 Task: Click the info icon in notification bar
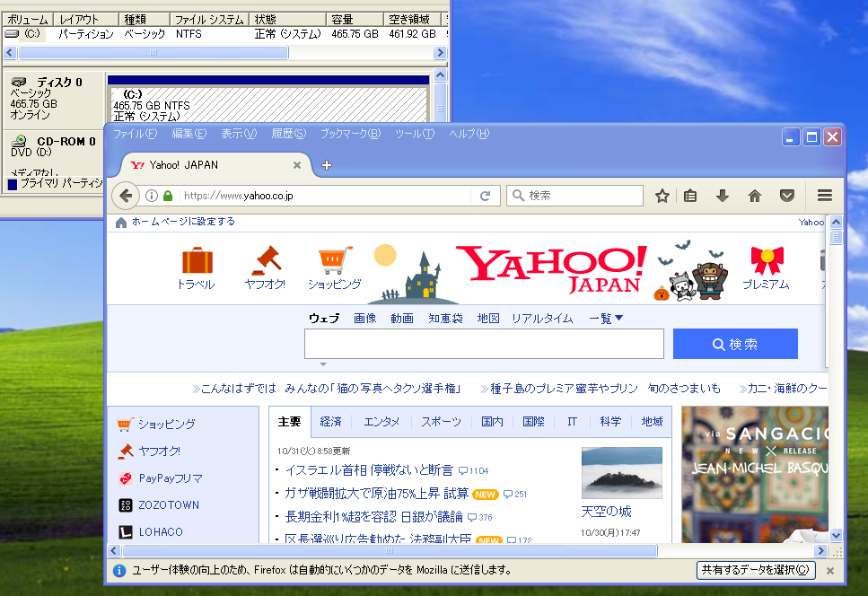119,571
